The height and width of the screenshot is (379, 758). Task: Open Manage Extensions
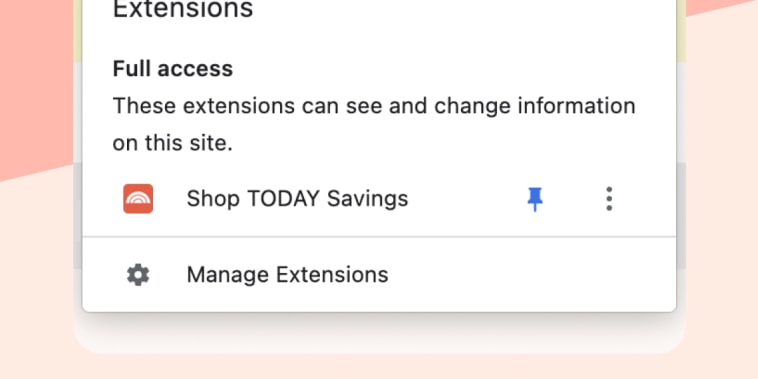pos(379,275)
